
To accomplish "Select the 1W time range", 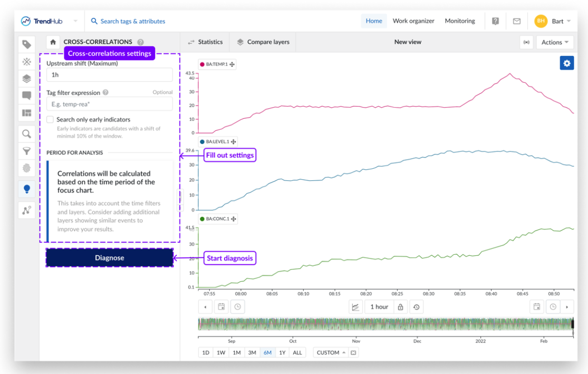I will coord(221,352).
